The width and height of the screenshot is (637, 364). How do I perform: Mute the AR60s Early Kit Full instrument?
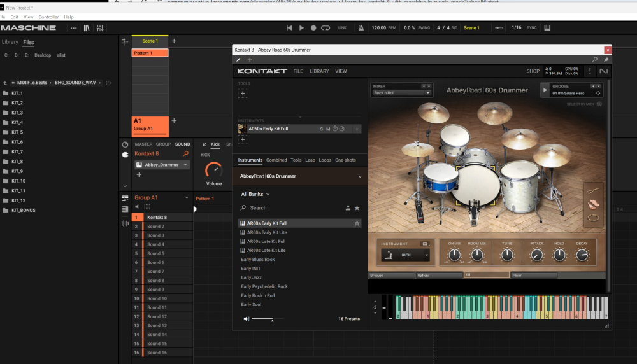tap(328, 129)
